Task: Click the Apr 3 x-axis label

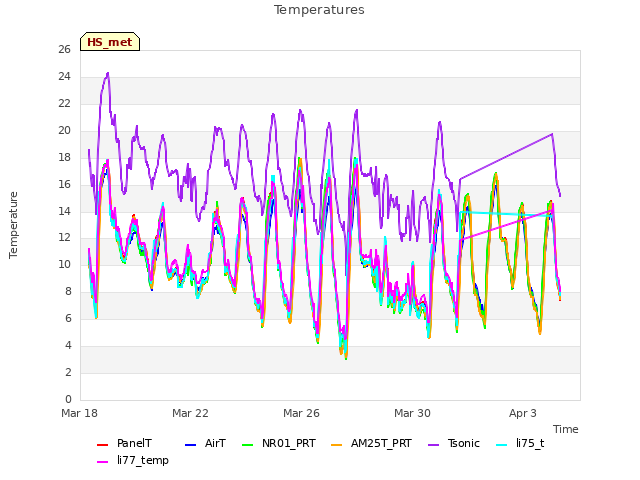Action: coord(522,413)
